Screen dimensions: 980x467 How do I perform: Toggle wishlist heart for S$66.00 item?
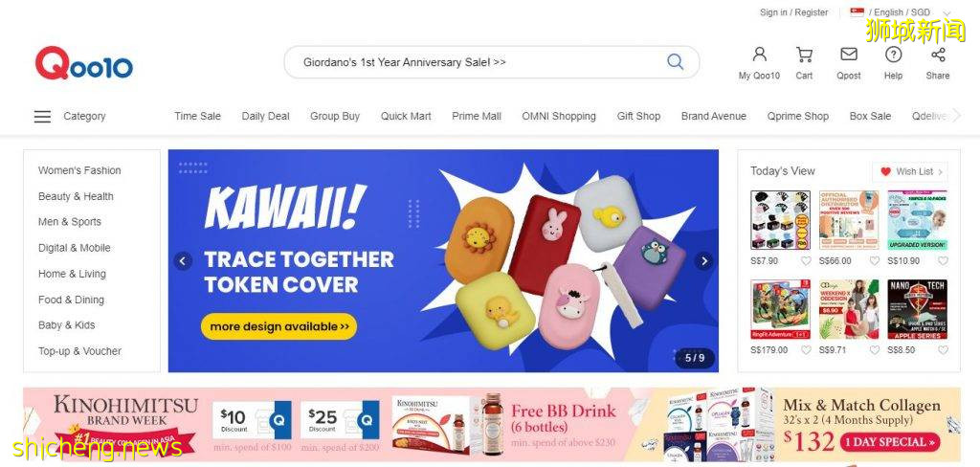[x=875, y=260]
